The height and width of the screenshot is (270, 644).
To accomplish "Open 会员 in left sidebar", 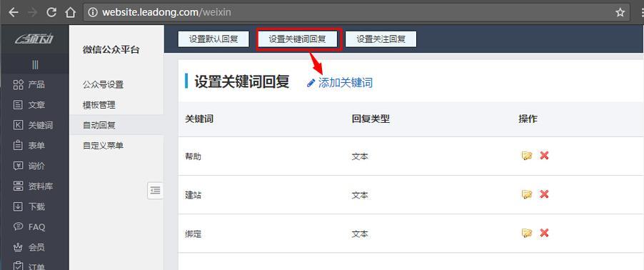I will tap(34, 247).
